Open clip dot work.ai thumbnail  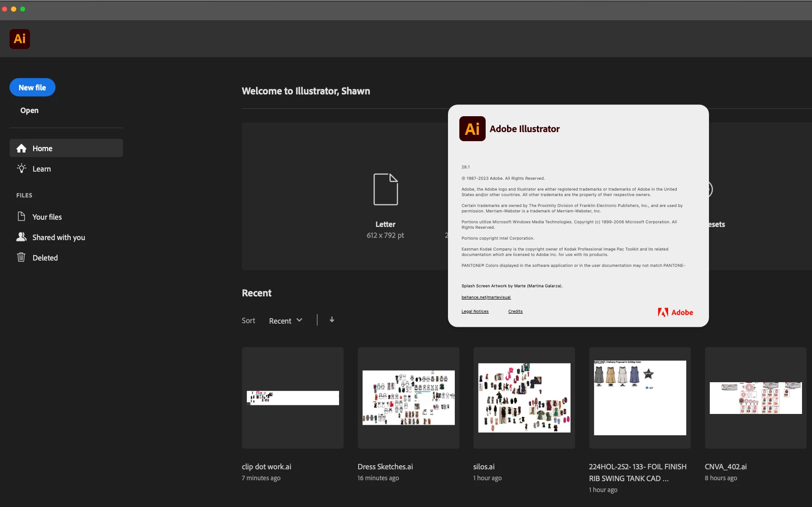[x=293, y=398]
